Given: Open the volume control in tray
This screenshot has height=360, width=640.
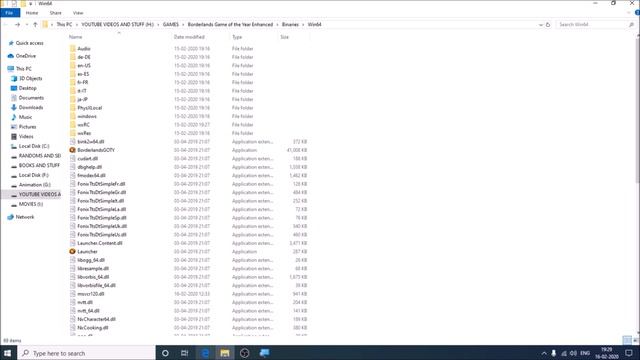Looking at the screenshot, I should [573, 353].
